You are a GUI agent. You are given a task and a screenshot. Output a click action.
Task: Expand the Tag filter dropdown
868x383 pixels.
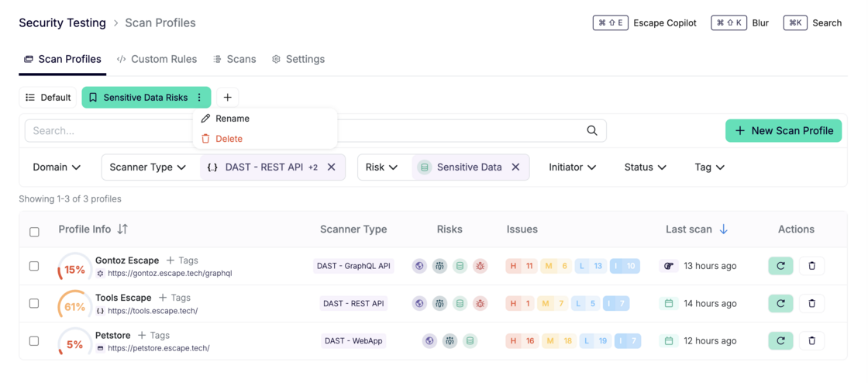pyautogui.click(x=710, y=167)
